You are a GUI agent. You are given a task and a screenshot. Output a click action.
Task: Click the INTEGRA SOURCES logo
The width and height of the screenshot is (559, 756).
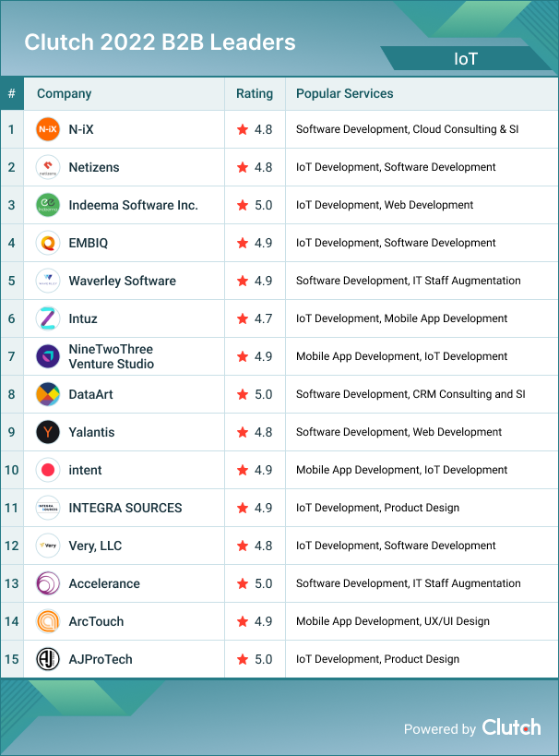pyautogui.click(x=48, y=508)
